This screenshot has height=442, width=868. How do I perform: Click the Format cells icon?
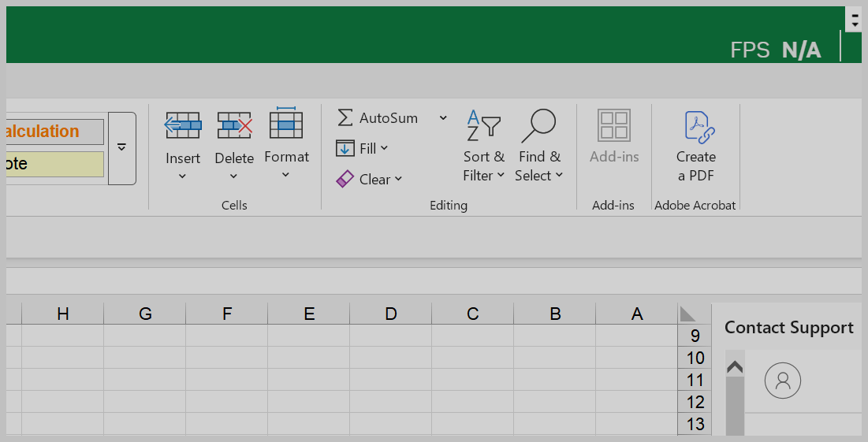tap(286, 123)
